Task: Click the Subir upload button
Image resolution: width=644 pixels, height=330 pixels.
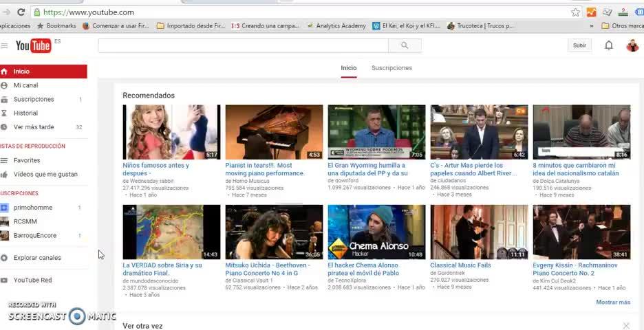Action: (579, 45)
